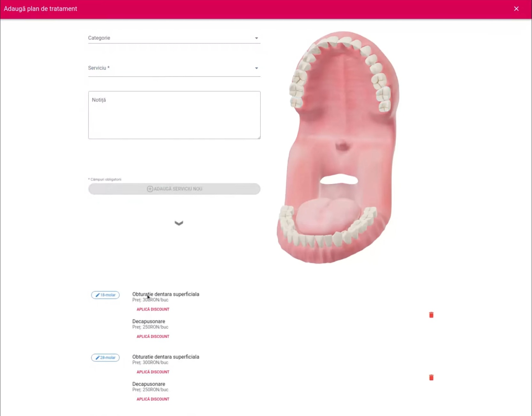Delete the 18-molar treatment entry
Image resolution: width=532 pixels, height=416 pixels.
tap(431, 315)
